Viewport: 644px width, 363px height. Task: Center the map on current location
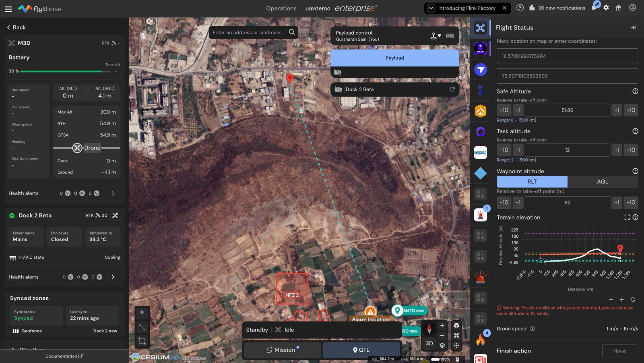point(456,345)
